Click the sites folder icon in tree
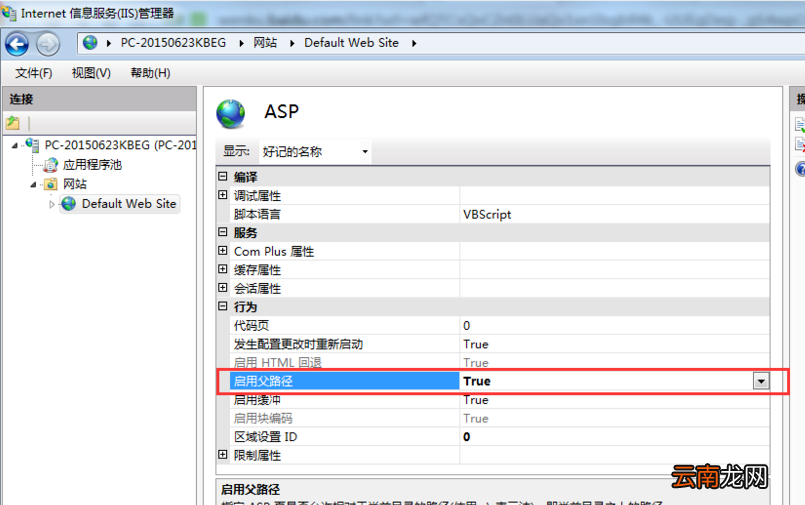805x505 pixels. coord(51,184)
